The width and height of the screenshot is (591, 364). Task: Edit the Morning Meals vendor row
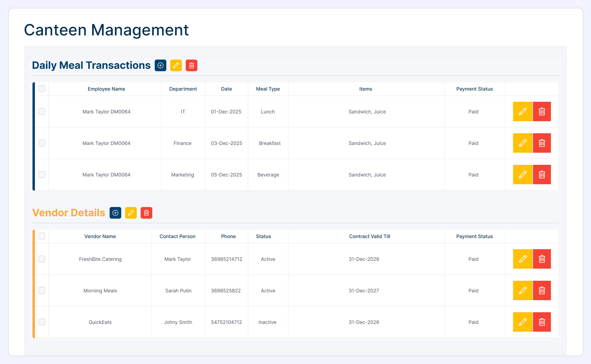tap(523, 290)
